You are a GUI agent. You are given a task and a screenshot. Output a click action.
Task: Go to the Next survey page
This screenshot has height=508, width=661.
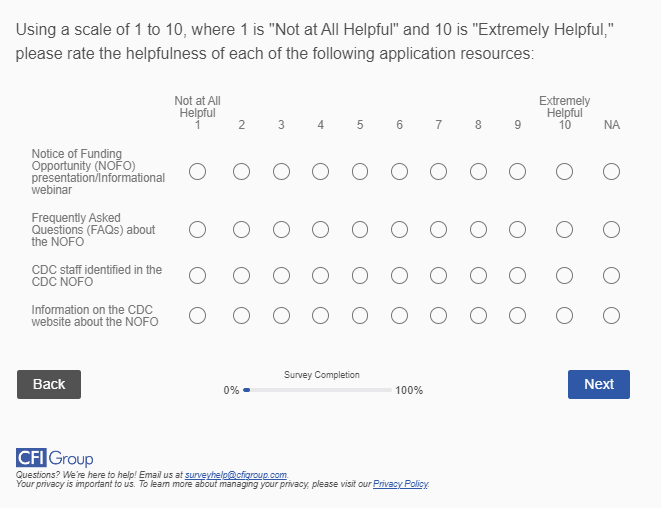pos(598,384)
